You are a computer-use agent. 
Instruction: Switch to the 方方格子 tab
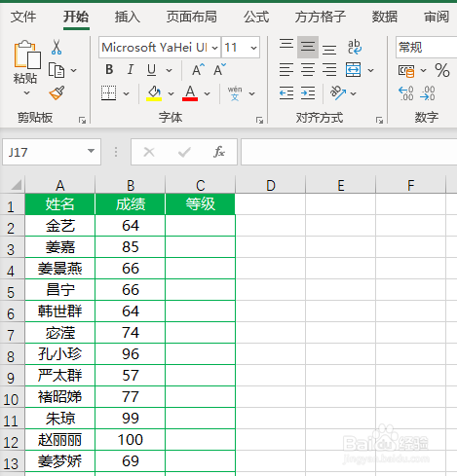click(321, 17)
